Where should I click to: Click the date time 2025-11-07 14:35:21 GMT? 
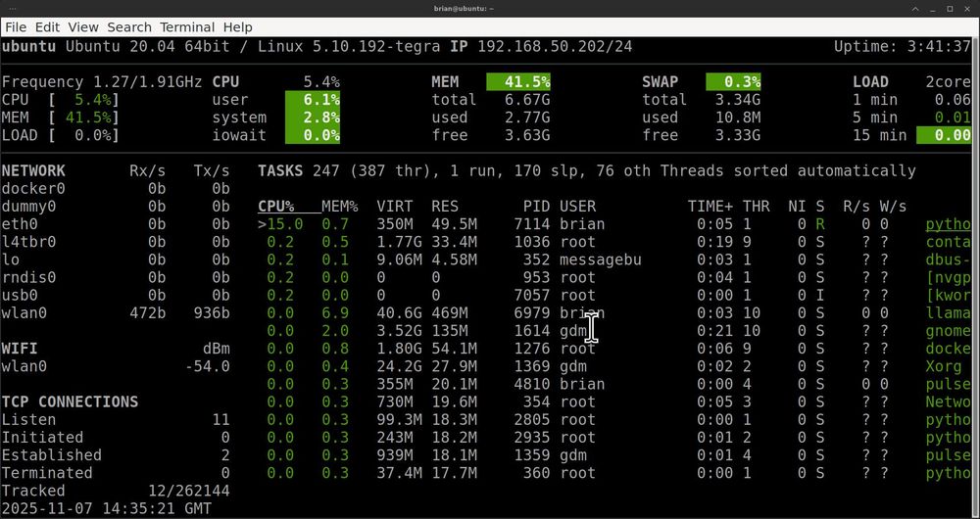coord(106,508)
